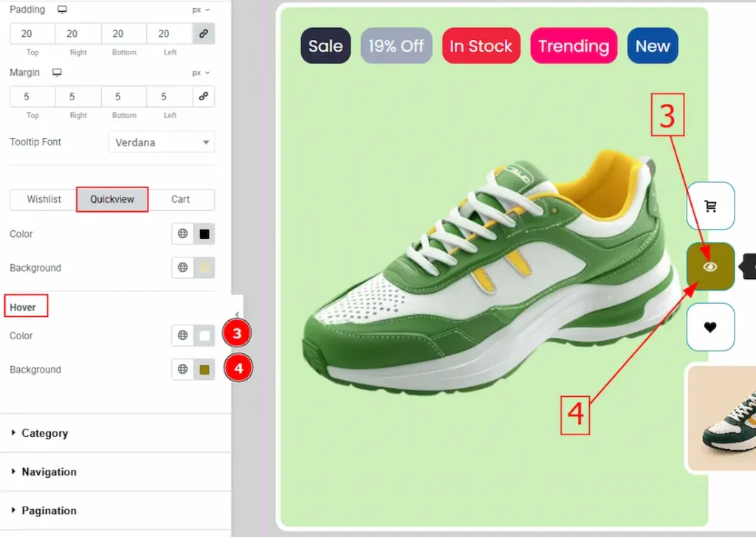Toggle the Padding linked values button
756x537 pixels.
204,33
